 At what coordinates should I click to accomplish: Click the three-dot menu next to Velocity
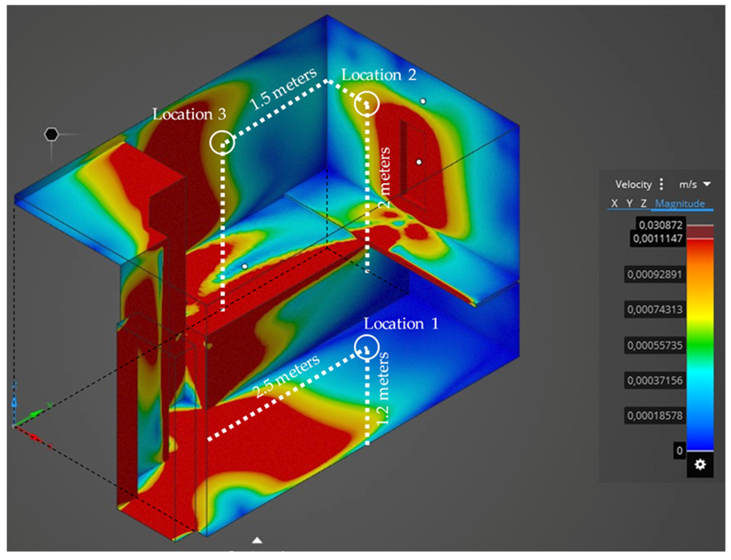pyautogui.click(x=661, y=184)
